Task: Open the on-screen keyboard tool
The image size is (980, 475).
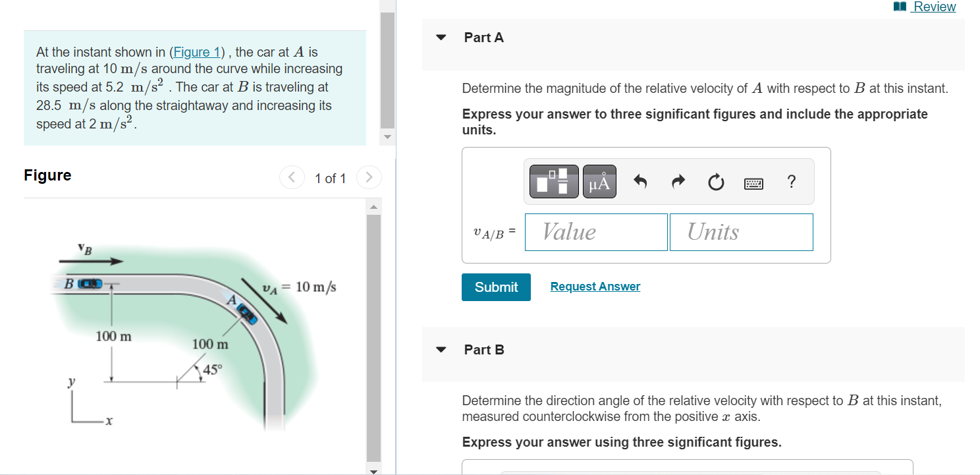Action: point(753,182)
